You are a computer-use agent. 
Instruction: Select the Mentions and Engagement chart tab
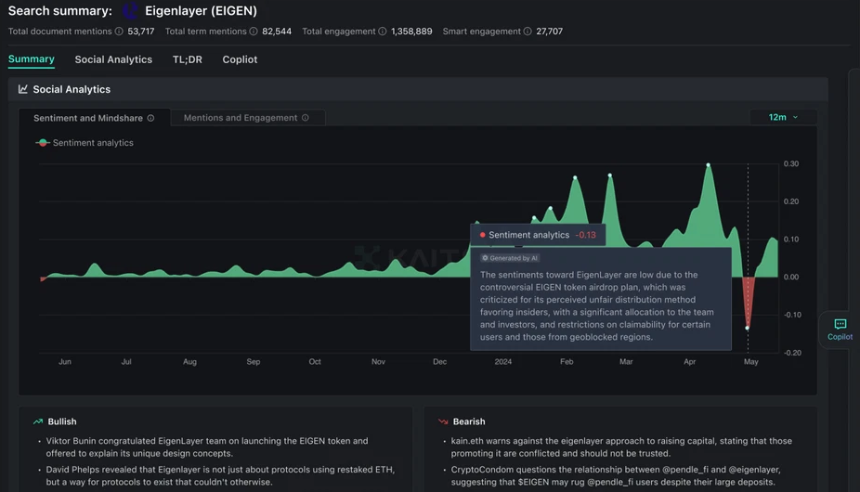pos(247,117)
